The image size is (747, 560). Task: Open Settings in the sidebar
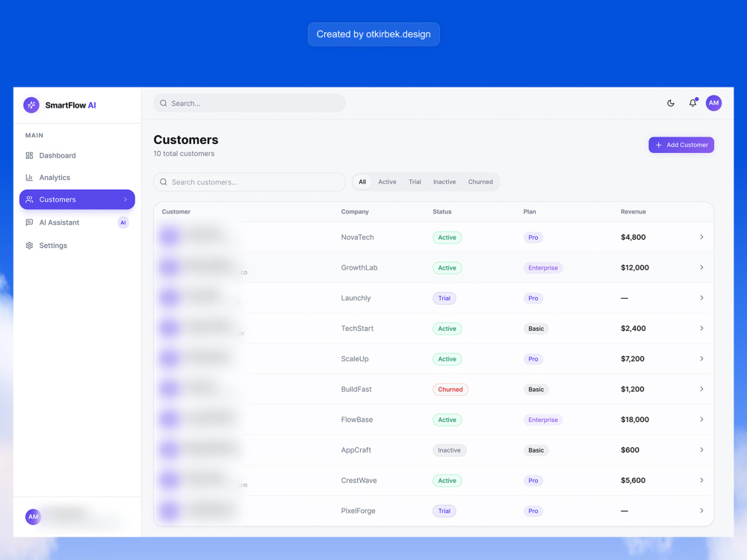coord(77,245)
